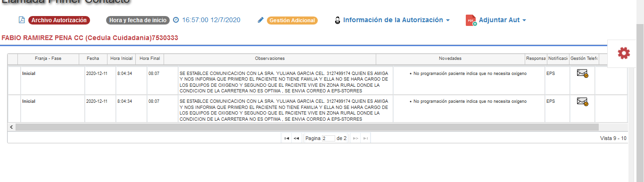Viewport: 644px width, 182px height.
Task: Click the page number input field
Action: coord(328,139)
